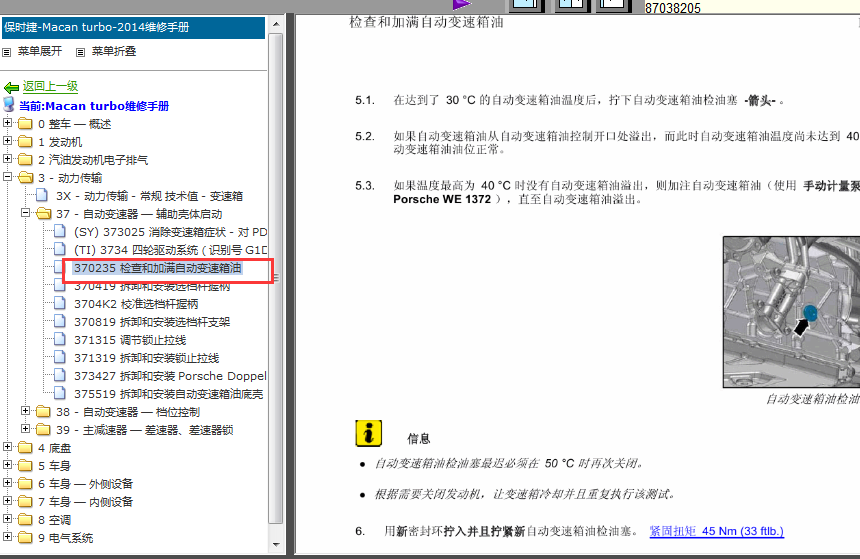Click document icon for 371315 调节锁止拉线
The height and width of the screenshot is (559, 860).
click(x=60, y=339)
